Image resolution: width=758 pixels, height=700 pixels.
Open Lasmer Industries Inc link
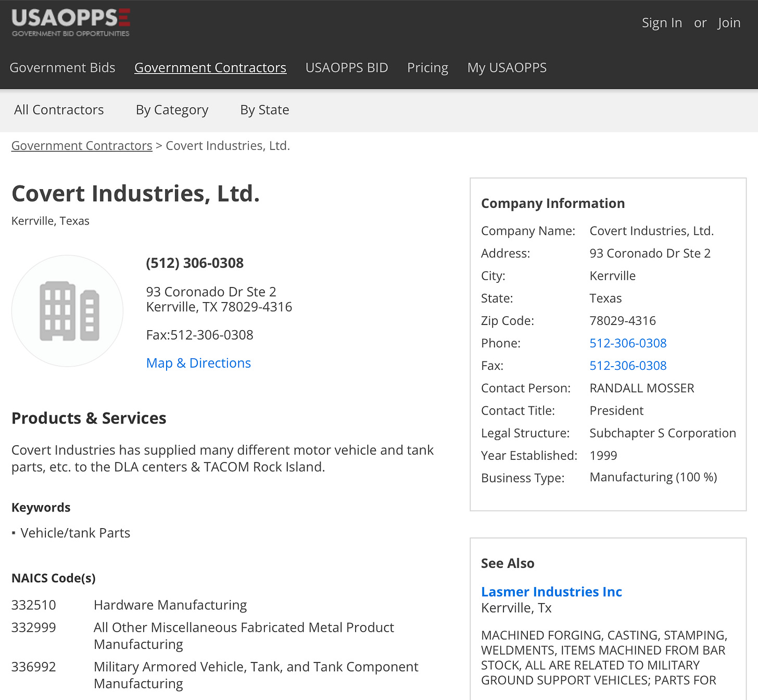551,592
